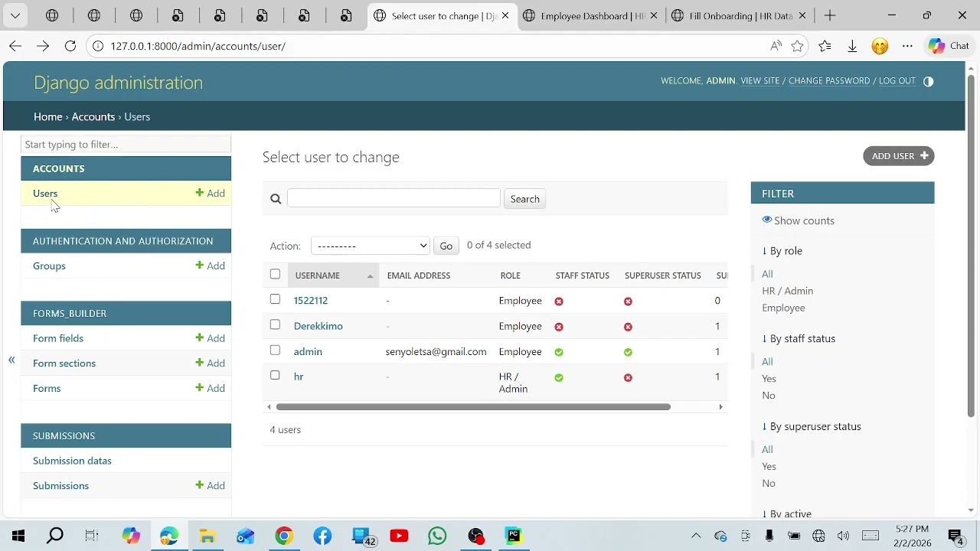
Task: Check the select-all checkbox in table header
Action: coord(275,274)
